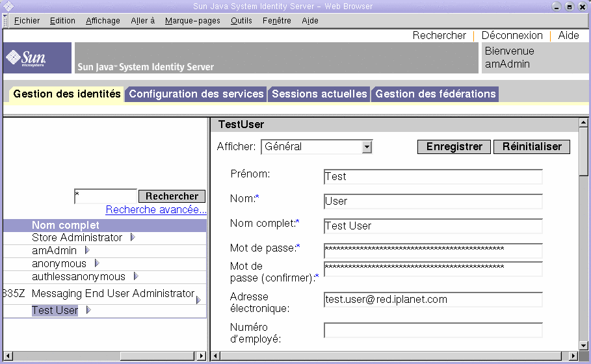Focus the Nom complet input field

tap(433, 226)
